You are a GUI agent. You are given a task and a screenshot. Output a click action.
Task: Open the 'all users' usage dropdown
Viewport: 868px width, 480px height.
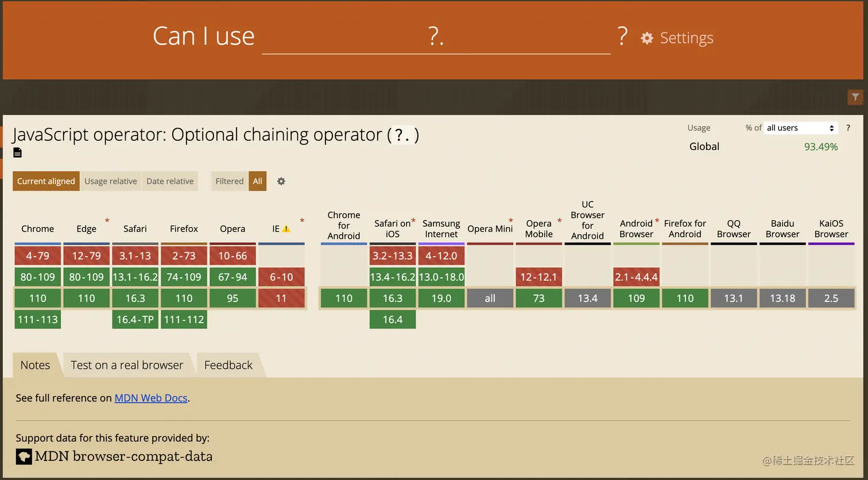click(x=801, y=127)
